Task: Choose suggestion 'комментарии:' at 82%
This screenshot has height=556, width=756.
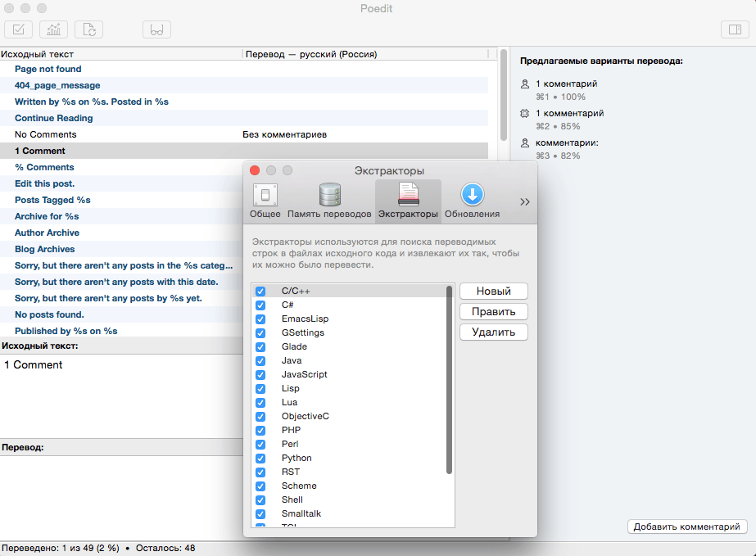Action: (559, 149)
